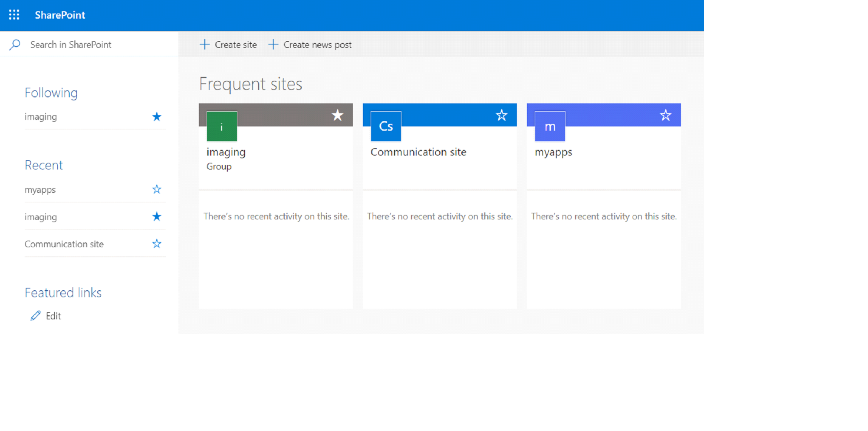
Task: Open the imaging card title
Action: tap(226, 152)
